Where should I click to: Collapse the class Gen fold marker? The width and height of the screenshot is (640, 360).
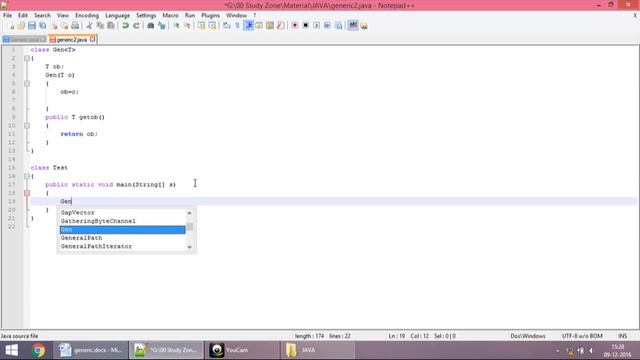[27, 58]
